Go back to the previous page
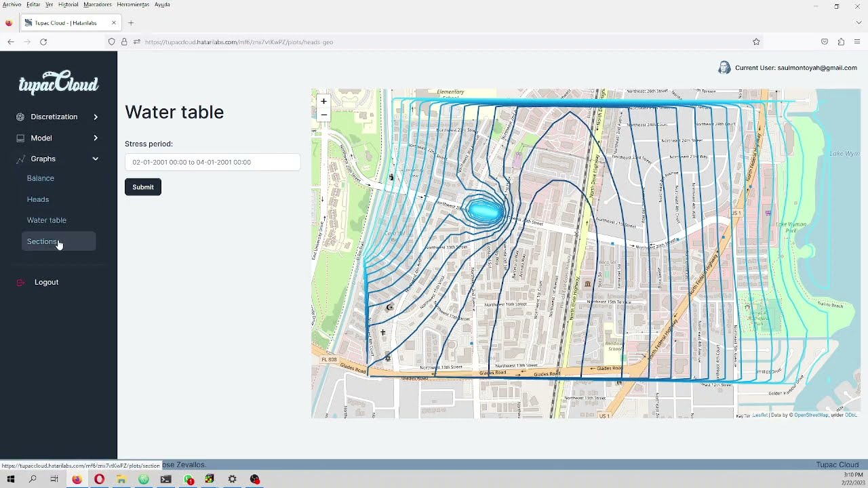The height and width of the screenshot is (488, 868). 11,41
